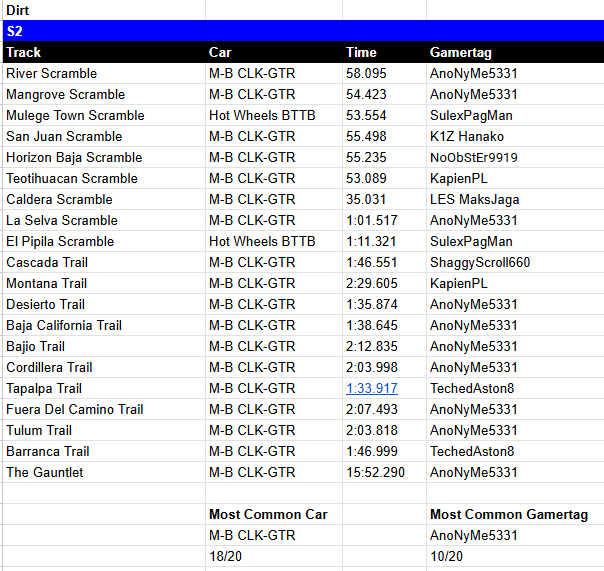
Task: Select the Most Common Gamertag label cell
Action: click(515, 514)
